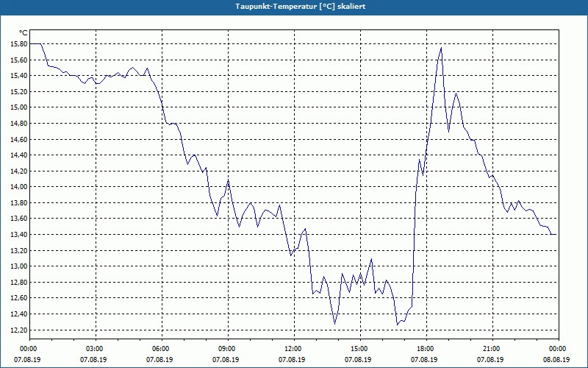
Task: Pick the 13,00 y-axis value
Action: [19, 266]
